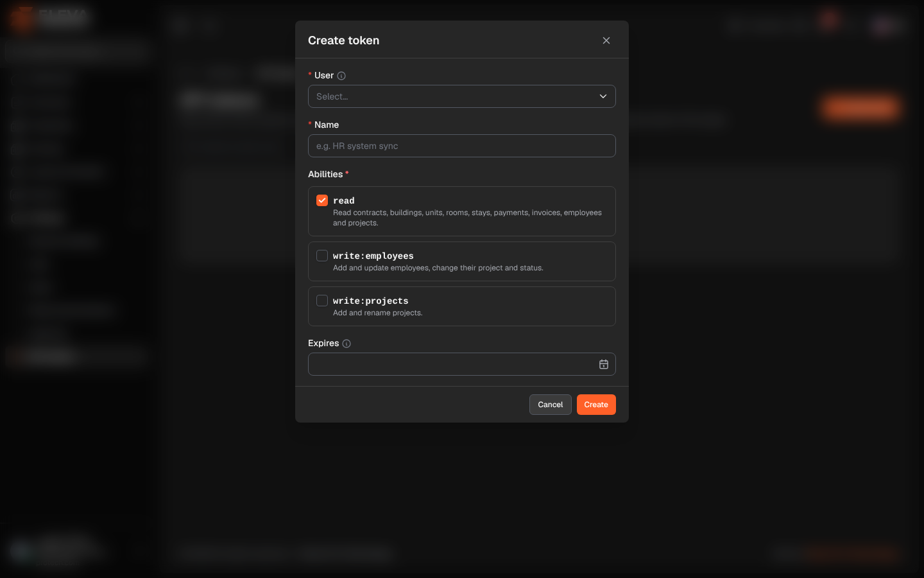Click 'Add and update employees' description text
The height and width of the screenshot is (578, 924).
[x=438, y=268]
